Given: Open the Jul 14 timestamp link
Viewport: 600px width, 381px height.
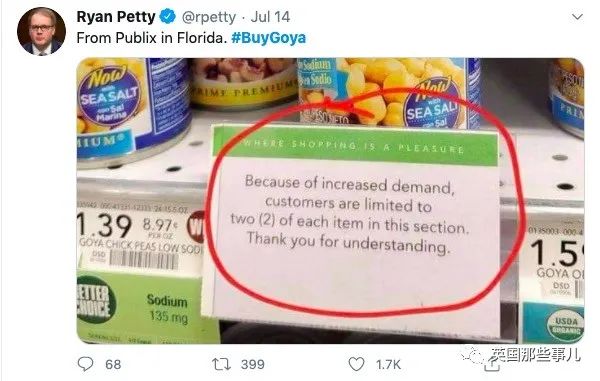Looking at the screenshot, I should click(270, 17).
